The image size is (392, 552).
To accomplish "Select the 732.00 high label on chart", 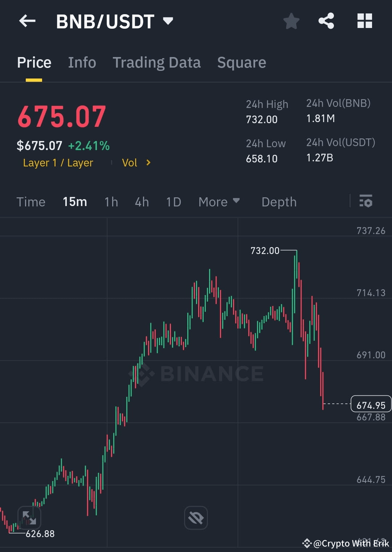I will (265, 250).
